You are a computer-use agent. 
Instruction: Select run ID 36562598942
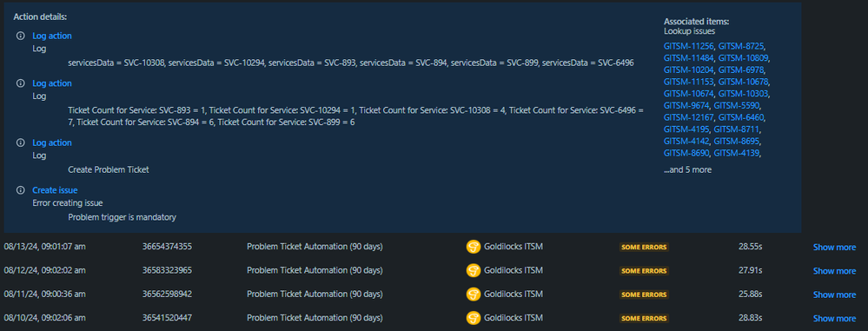pyautogui.click(x=167, y=294)
